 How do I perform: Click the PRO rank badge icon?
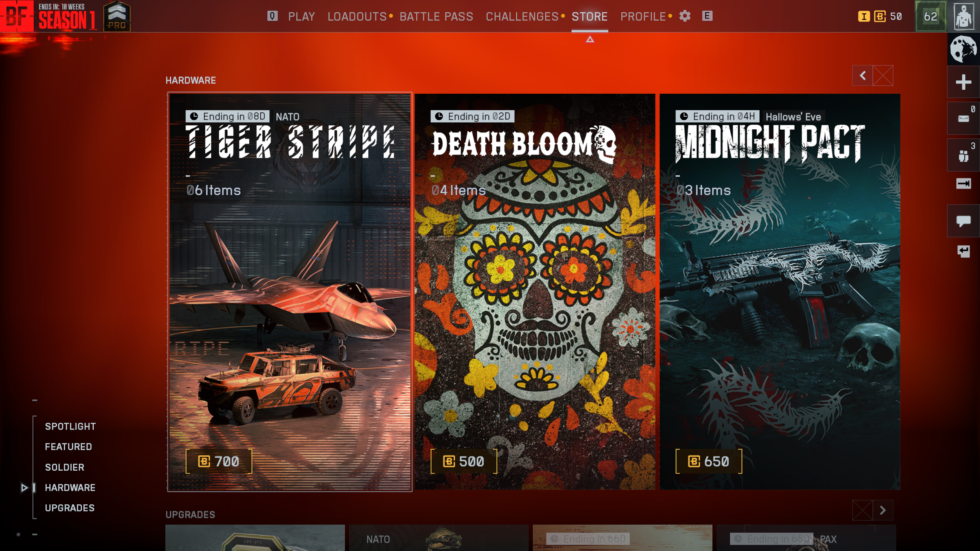pos(117,16)
